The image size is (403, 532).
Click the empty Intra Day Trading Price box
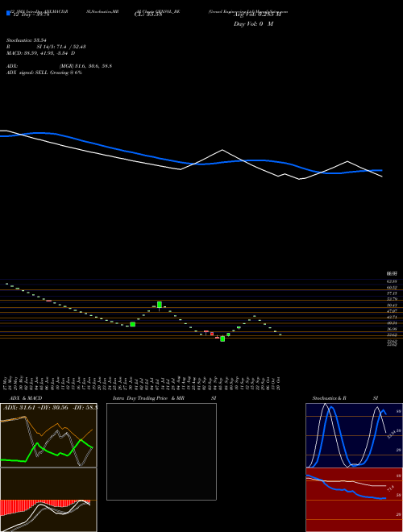(x=161, y=451)
